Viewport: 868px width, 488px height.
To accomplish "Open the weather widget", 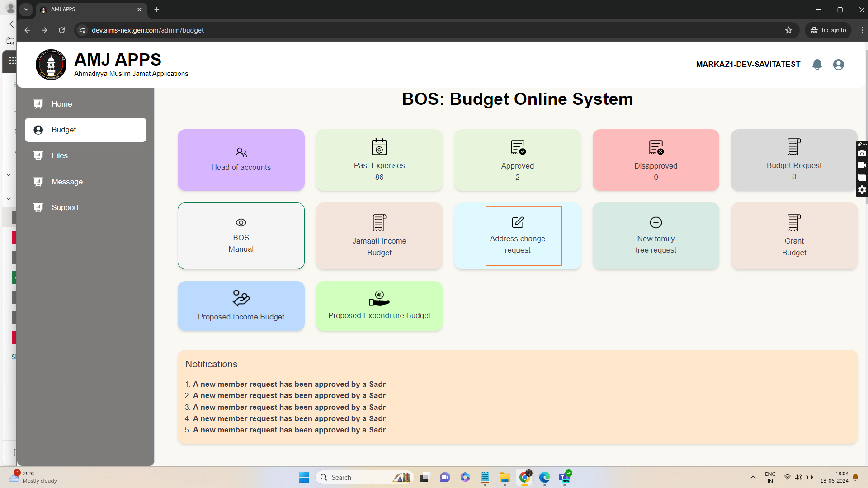I will click(34, 477).
